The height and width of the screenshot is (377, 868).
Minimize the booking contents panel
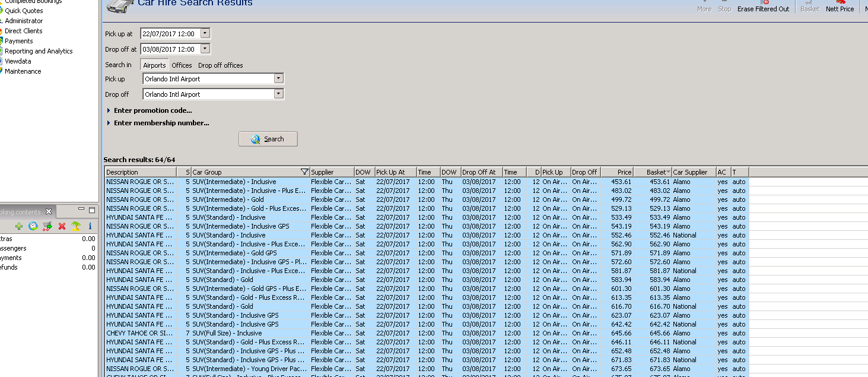(82, 210)
